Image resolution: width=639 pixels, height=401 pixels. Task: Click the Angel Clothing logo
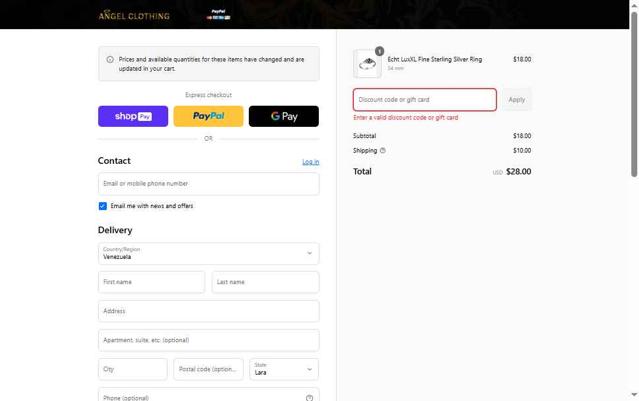pyautogui.click(x=134, y=15)
